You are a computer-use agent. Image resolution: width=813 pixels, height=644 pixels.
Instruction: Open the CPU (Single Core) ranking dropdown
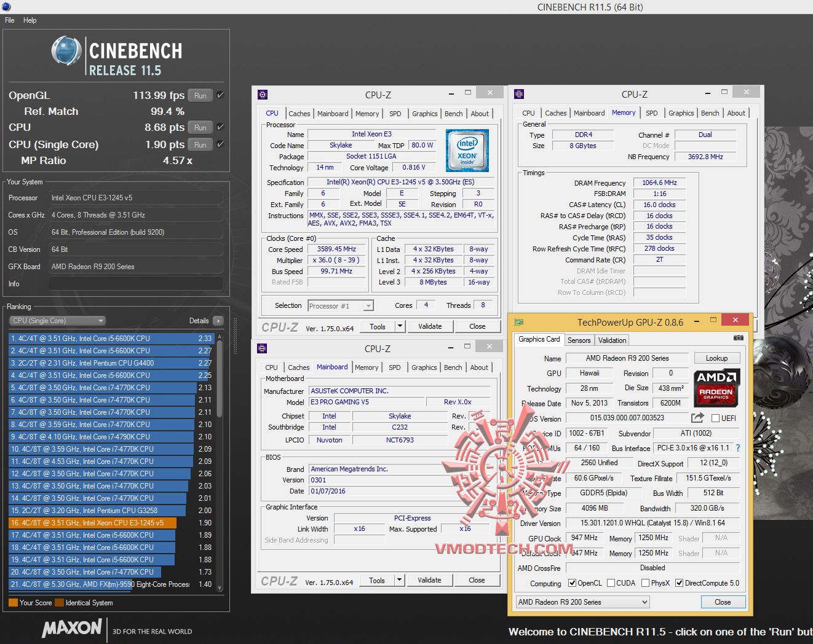57,321
